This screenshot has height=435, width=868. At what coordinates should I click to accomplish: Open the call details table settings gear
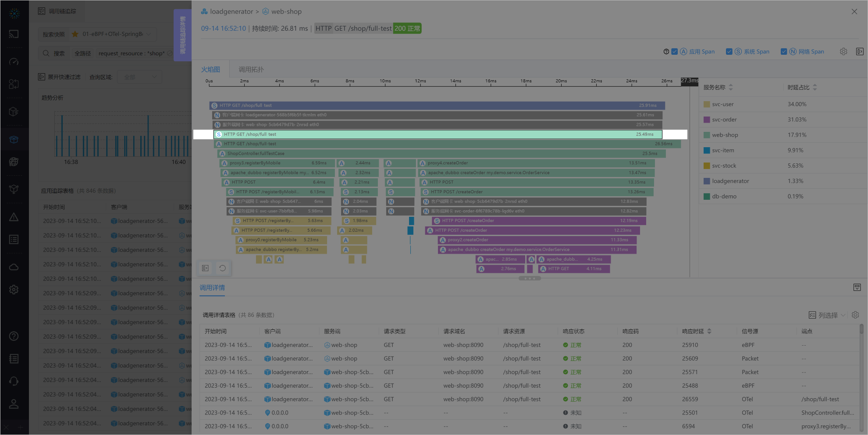(x=855, y=315)
